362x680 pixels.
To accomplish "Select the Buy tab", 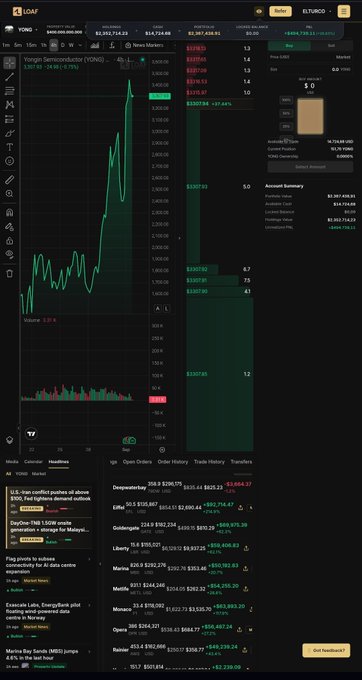I will [289, 46].
